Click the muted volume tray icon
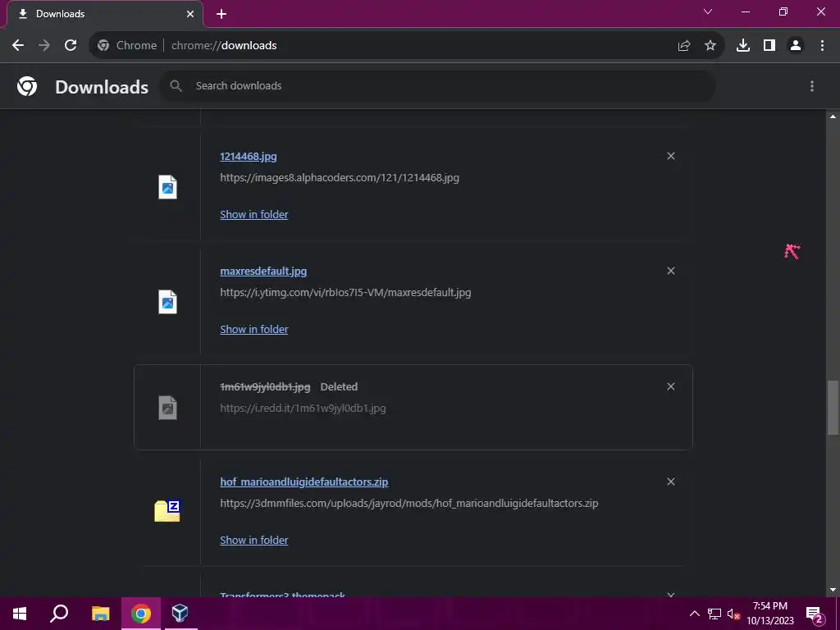 click(733, 614)
